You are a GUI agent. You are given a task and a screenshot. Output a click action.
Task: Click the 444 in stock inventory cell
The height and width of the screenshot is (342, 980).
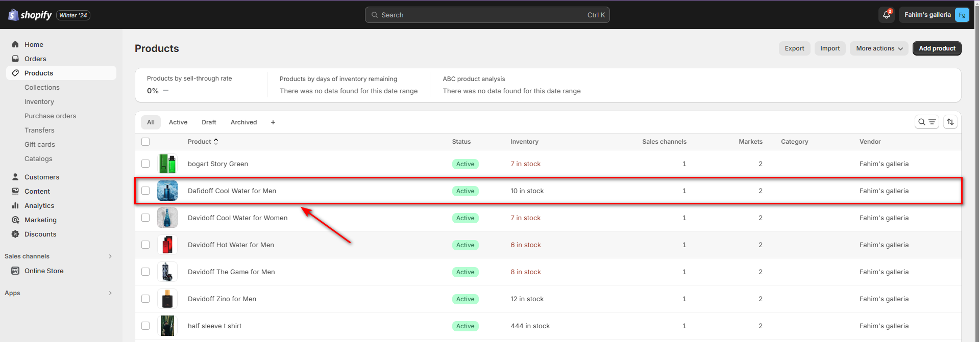530,326
